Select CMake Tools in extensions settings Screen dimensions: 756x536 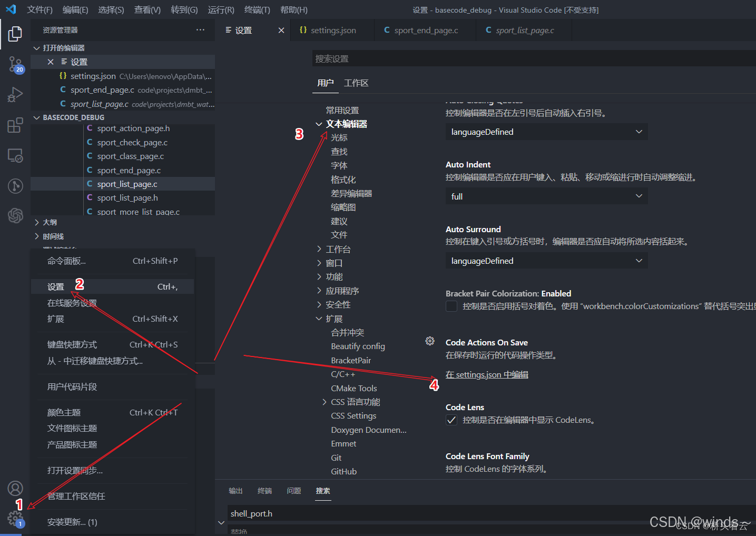pyautogui.click(x=354, y=389)
